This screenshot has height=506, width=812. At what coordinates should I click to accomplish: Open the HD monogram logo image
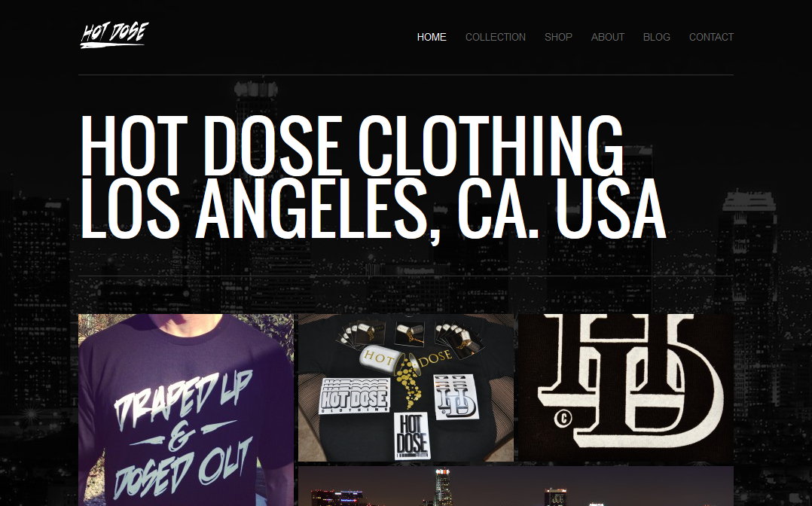(626, 387)
